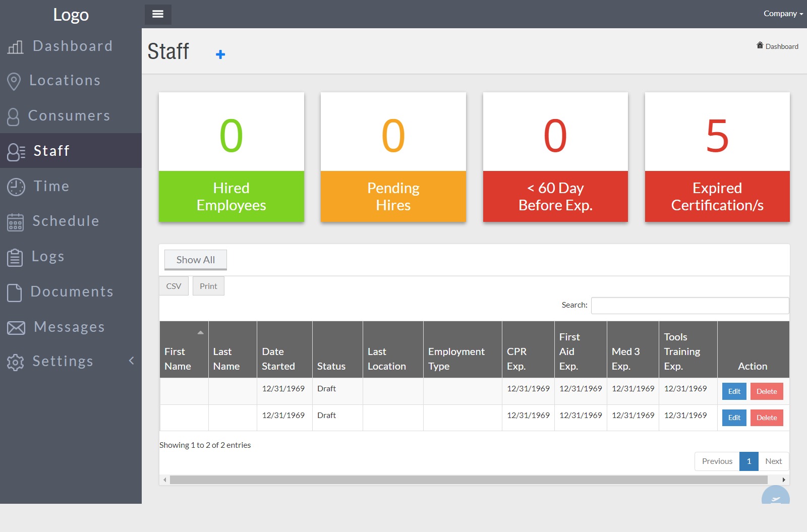Click the Messages envelope icon
This screenshot has height=532, width=807.
(x=16, y=328)
